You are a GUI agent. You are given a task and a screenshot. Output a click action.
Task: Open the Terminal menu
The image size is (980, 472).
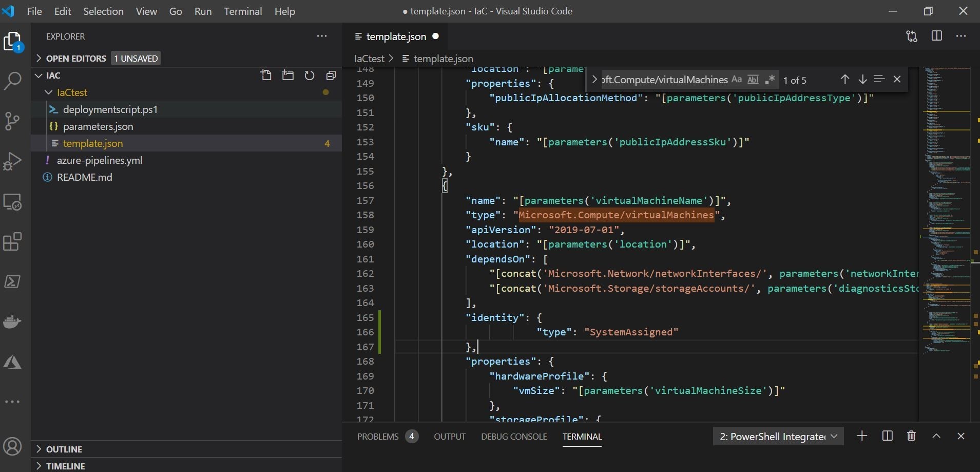tap(243, 11)
